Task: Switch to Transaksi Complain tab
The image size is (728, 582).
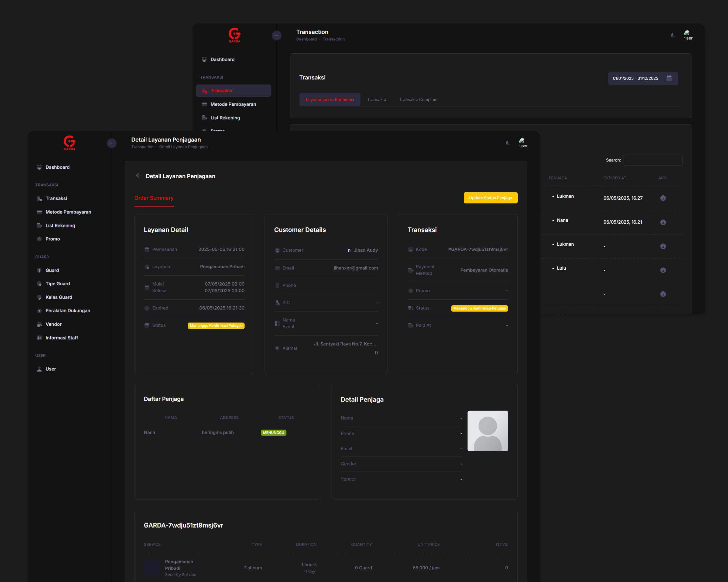Action: click(x=418, y=99)
